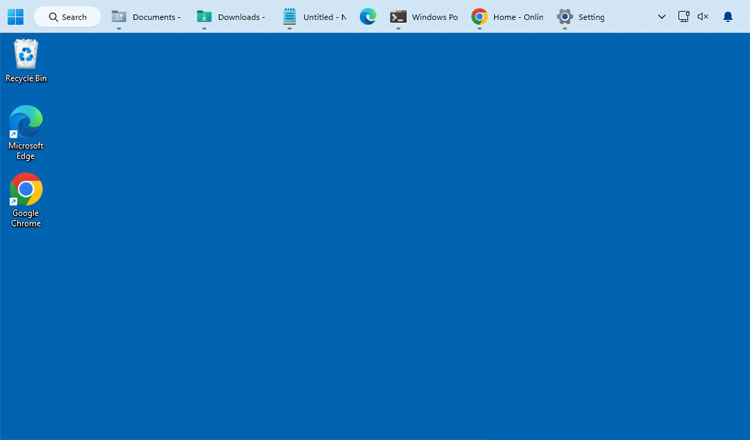This screenshot has height=440, width=750.
Task: Open the Chrome Home taskbar window
Action: click(x=507, y=17)
